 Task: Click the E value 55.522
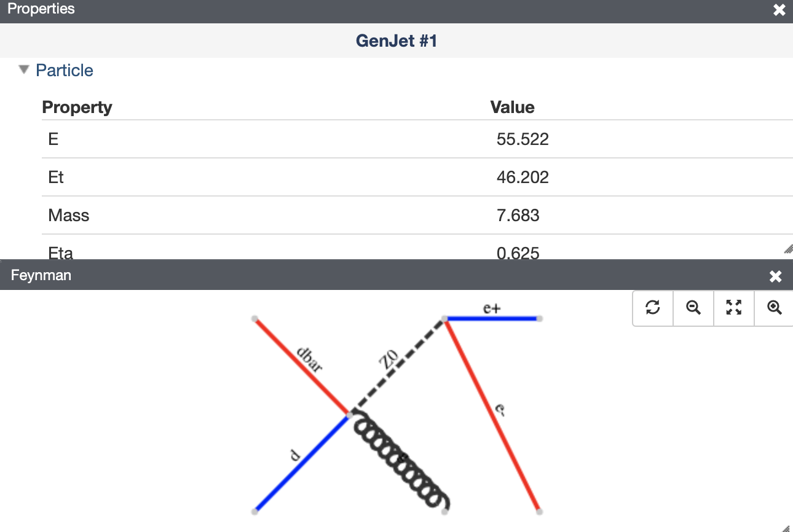(x=523, y=139)
